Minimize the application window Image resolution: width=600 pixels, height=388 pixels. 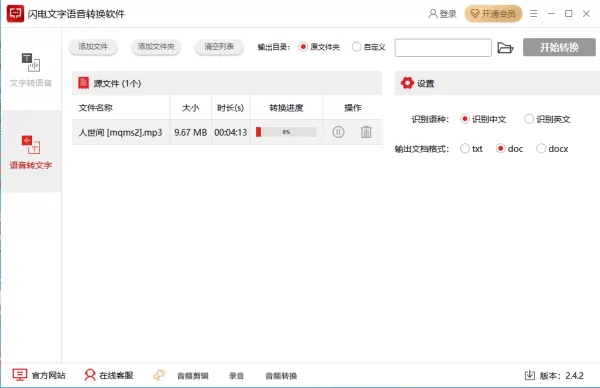pyautogui.click(x=551, y=14)
